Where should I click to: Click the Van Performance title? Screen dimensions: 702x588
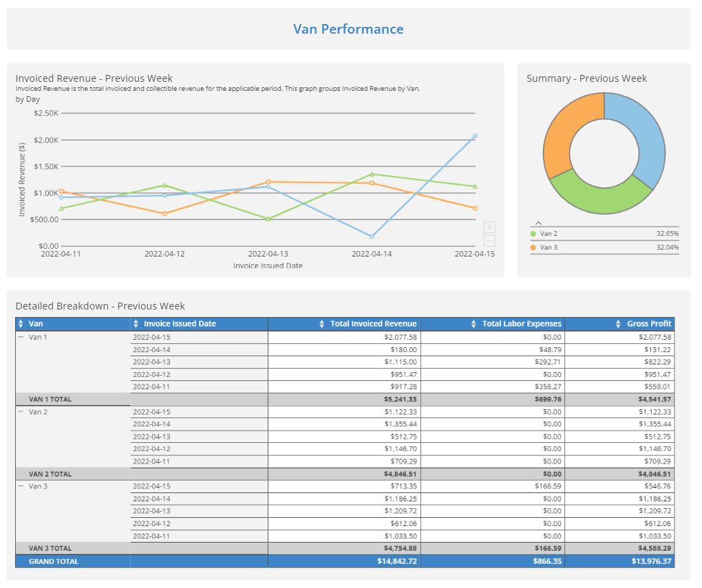point(348,29)
